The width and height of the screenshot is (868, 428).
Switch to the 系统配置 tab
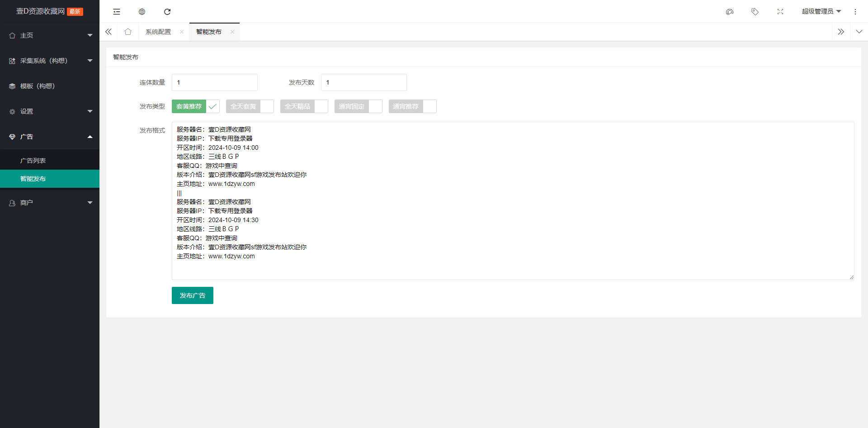[x=158, y=32]
